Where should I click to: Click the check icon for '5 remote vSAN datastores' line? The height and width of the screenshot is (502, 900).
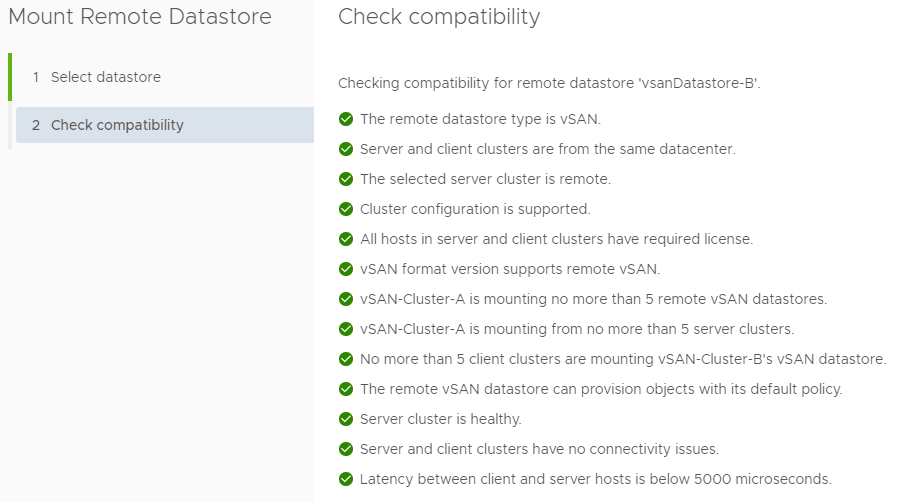point(346,299)
